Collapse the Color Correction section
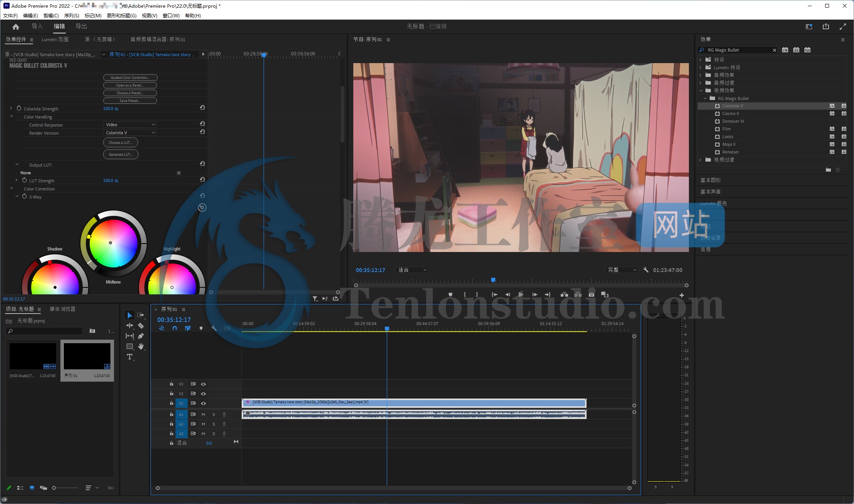Viewport: 854px width, 504px height. [x=12, y=189]
